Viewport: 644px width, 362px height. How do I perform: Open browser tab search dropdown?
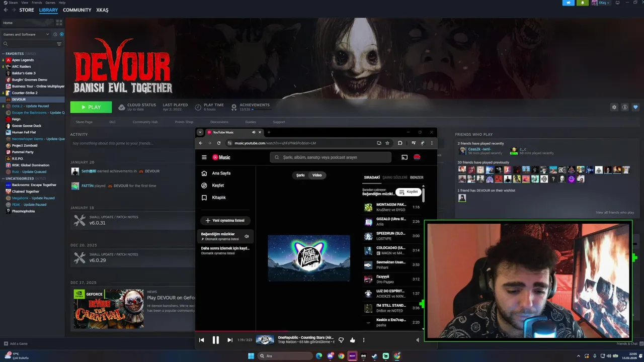point(200,132)
